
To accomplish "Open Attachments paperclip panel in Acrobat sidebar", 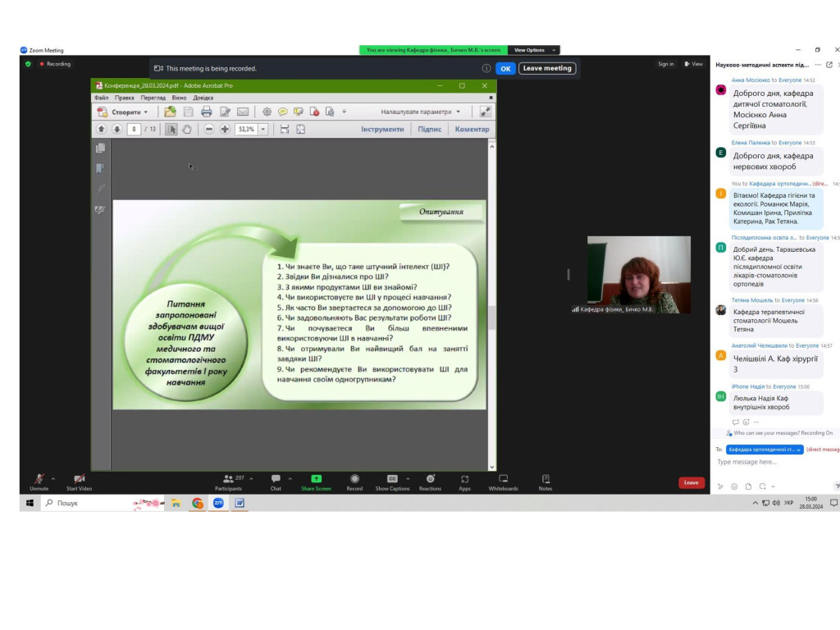I will 100,189.
